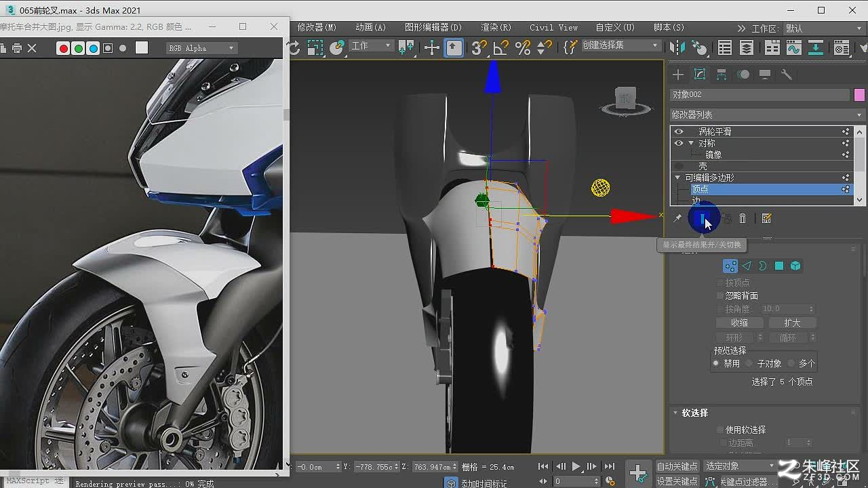Open the Display command panel
The height and width of the screenshot is (488, 868).
765,75
